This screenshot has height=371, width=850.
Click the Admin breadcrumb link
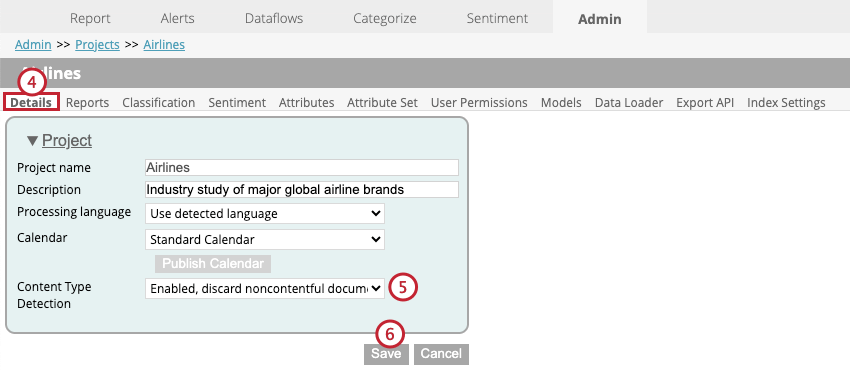point(33,44)
